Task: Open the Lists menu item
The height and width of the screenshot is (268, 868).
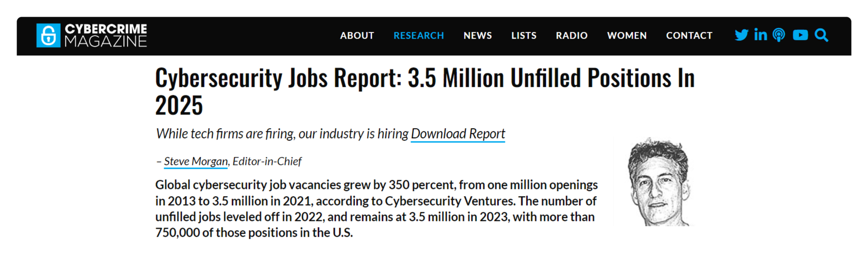Action: [524, 36]
